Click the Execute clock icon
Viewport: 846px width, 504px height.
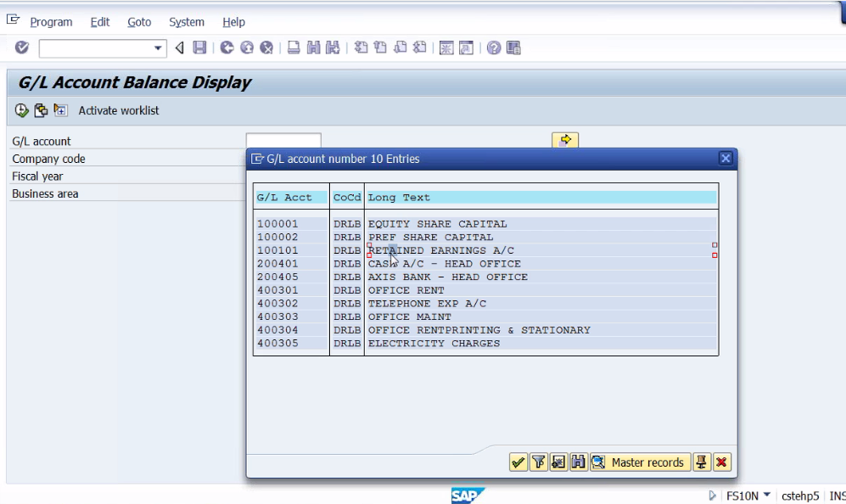pos(21,110)
